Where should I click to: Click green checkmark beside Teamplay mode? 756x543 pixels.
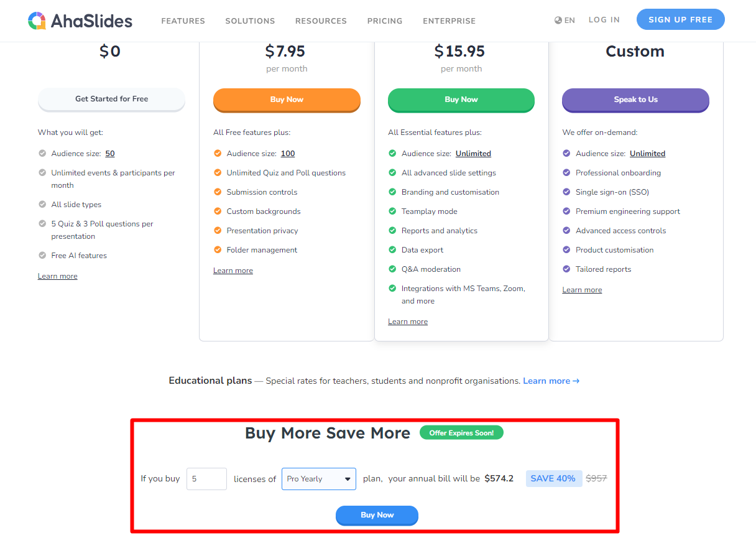tap(392, 211)
